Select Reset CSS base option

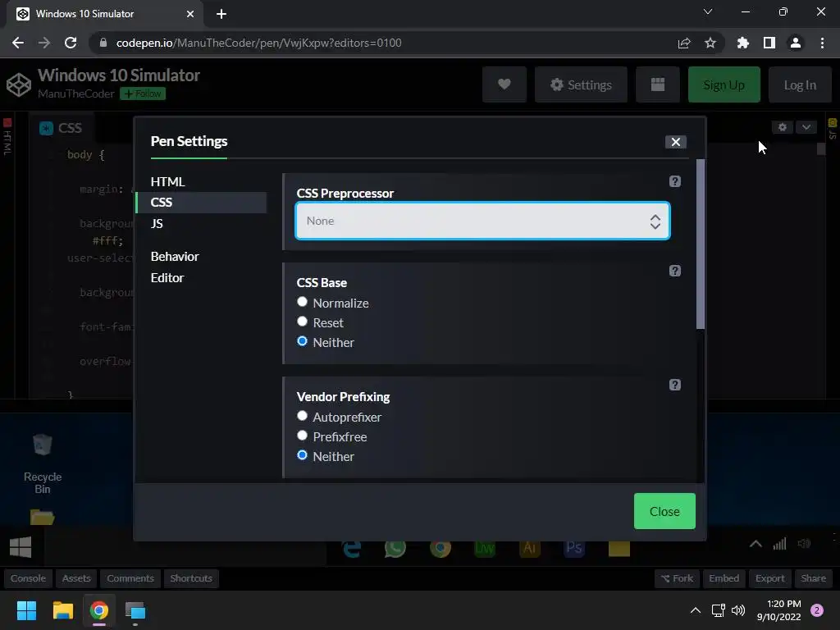(302, 322)
